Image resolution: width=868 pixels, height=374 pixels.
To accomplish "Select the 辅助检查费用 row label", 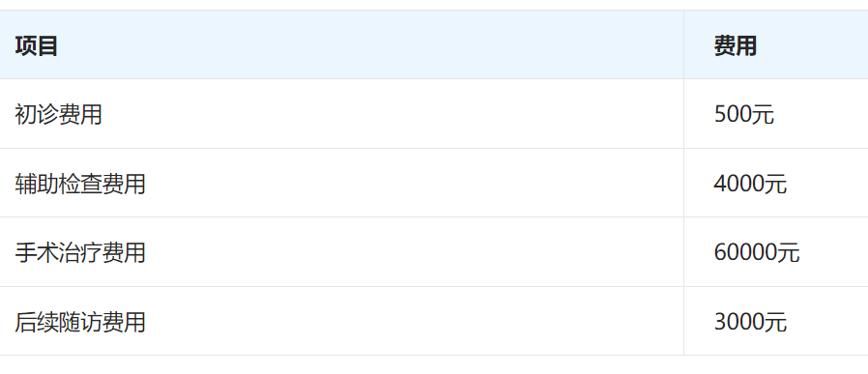I will click(79, 184).
